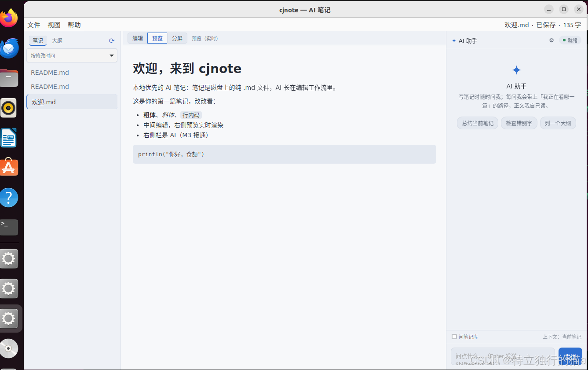Click the 检查错别字 suggestion
Screen dimensions: 588x370
[x=519, y=123]
